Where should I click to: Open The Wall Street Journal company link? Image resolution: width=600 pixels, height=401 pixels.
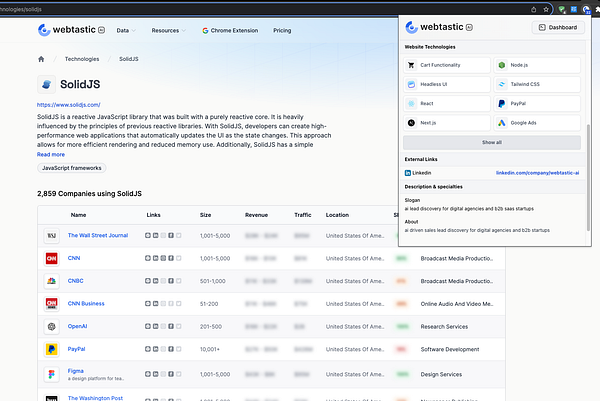pos(99,235)
